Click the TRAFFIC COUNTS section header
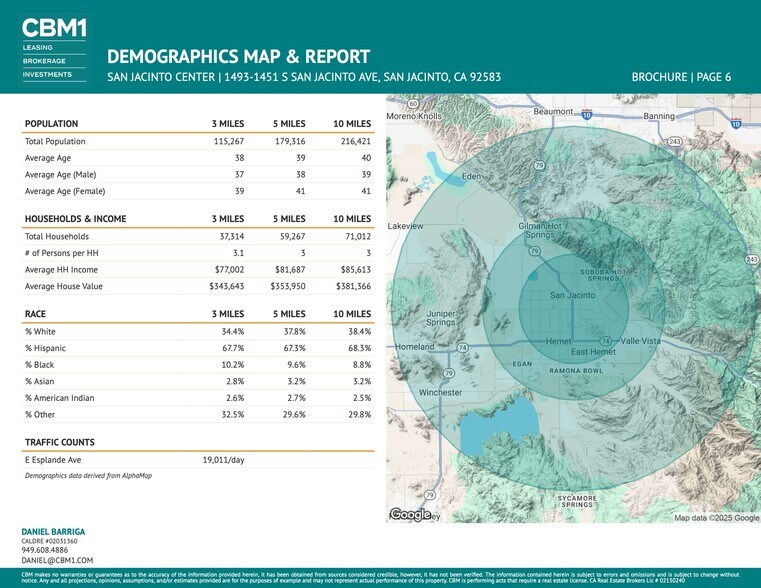Viewport: 761px width, 588px height. pos(60,442)
